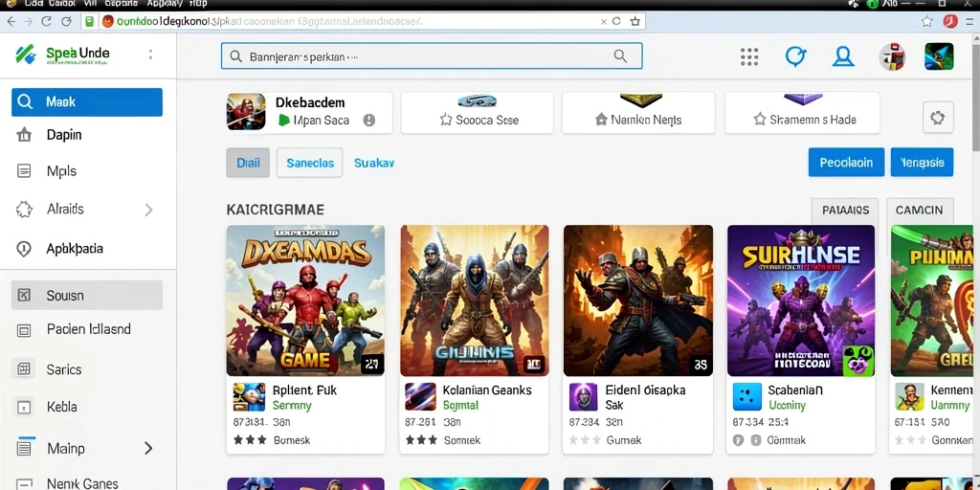The image size is (980, 490).
Task: Open the DXEAMDAS game thumbnail
Action: click(x=305, y=301)
